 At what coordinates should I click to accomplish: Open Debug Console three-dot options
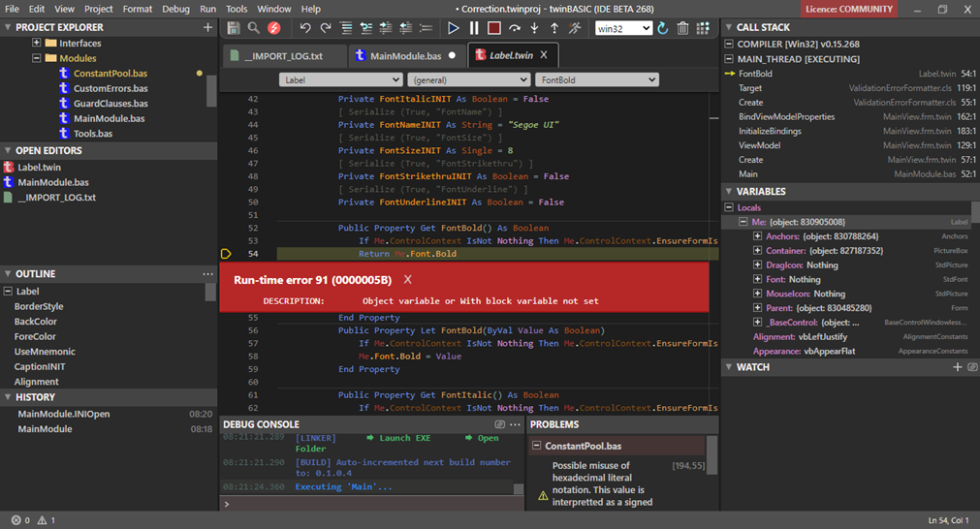515,424
